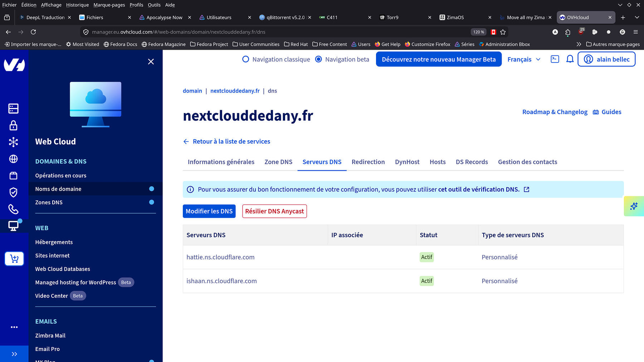Open Roadmap & Changelog link

click(555, 112)
